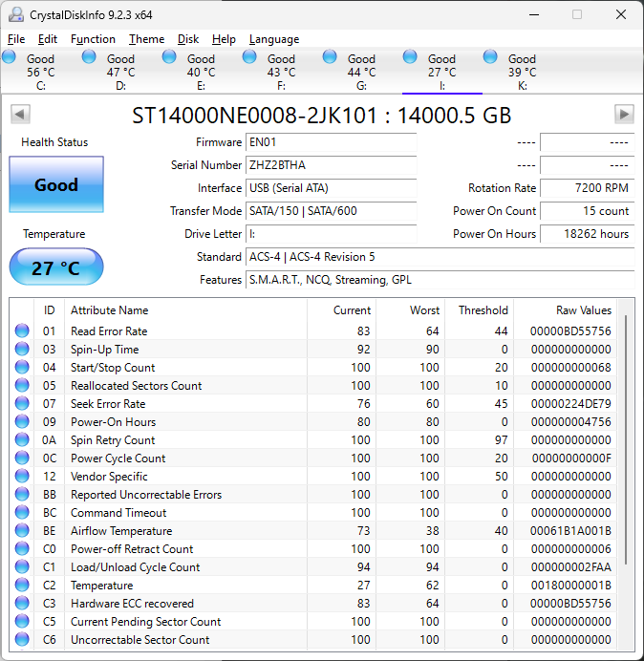Click status icon for Temperature C2 row
This screenshot has height=661, width=644.
pos(22,585)
